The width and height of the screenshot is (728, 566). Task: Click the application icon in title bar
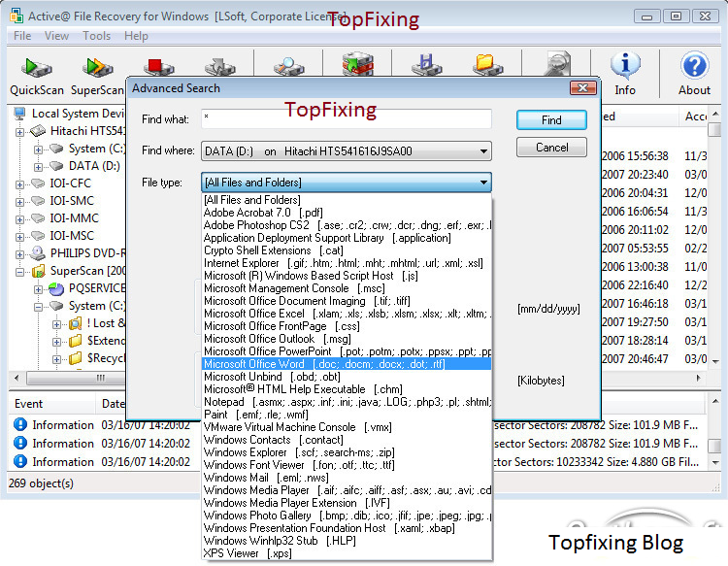coord(17,16)
